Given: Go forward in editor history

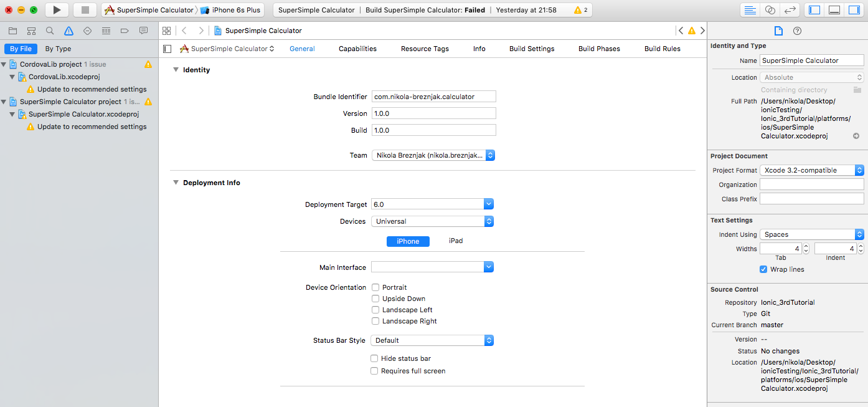Looking at the screenshot, I should (200, 31).
